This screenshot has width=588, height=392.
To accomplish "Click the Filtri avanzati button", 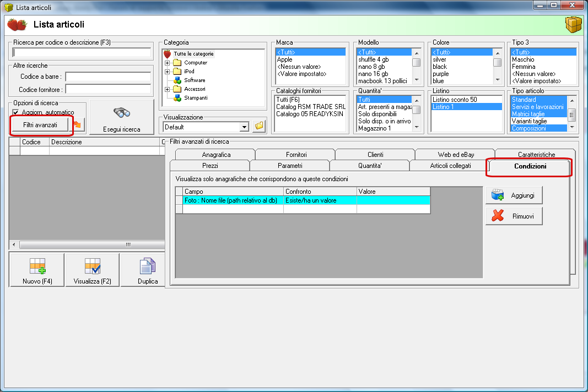I will [x=40, y=125].
